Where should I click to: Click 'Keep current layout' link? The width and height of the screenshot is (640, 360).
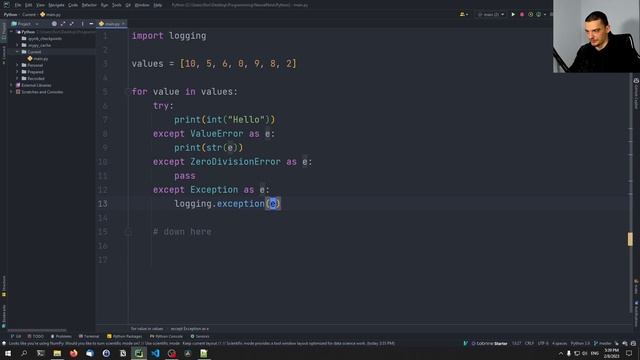click(x=200, y=343)
